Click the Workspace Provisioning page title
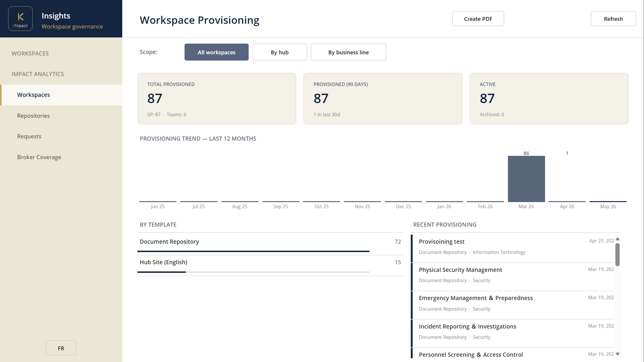The height and width of the screenshot is (362, 644). click(200, 20)
